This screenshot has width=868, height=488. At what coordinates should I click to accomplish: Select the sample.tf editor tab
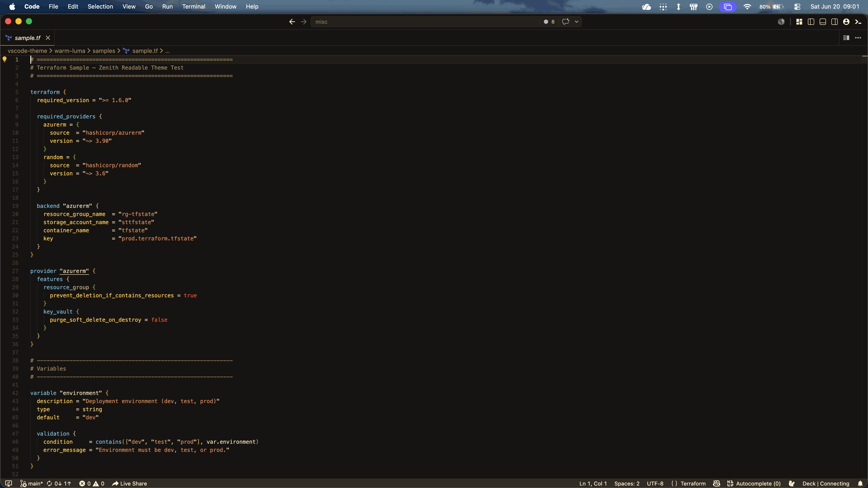coord(27,38)
